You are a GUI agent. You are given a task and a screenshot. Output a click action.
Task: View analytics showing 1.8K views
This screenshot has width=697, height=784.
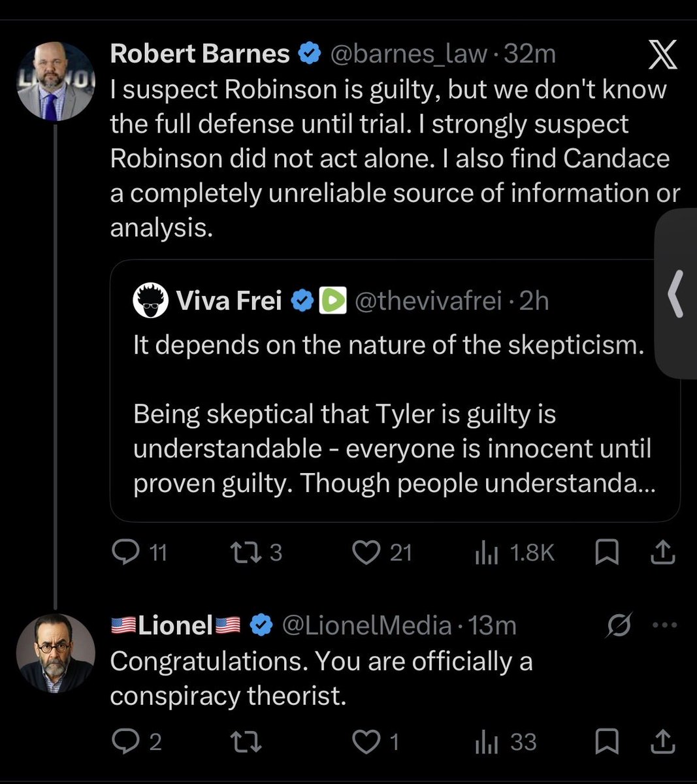pos(514,553)
